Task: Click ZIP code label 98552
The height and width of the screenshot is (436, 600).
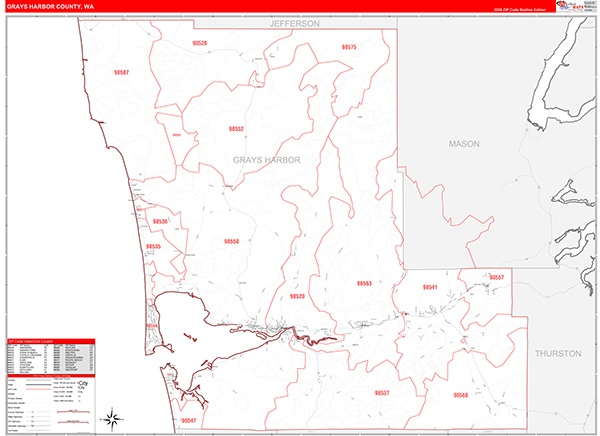Action: pyautogui.click(x=236, y=129)
